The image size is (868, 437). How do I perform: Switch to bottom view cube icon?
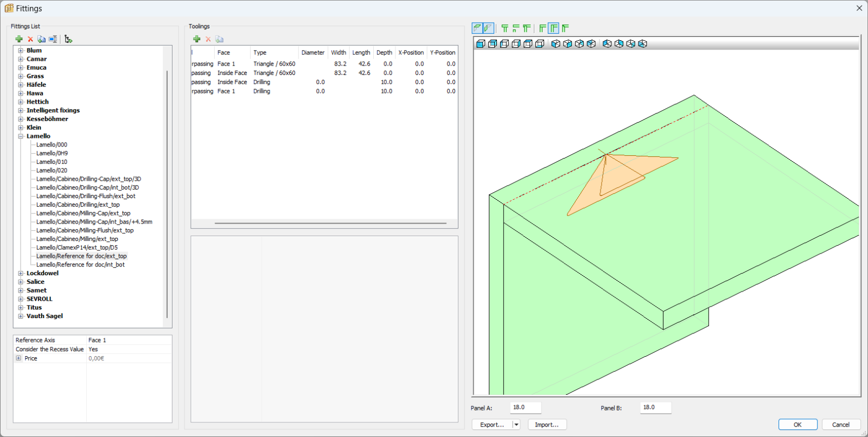coord(540,44)
